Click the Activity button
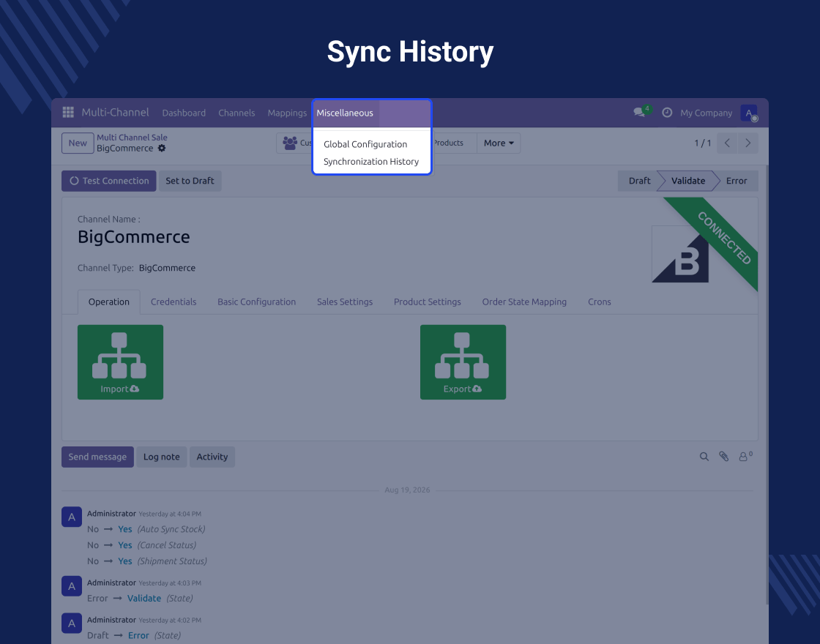The image size is (820, 644). [x=212, y=457]
